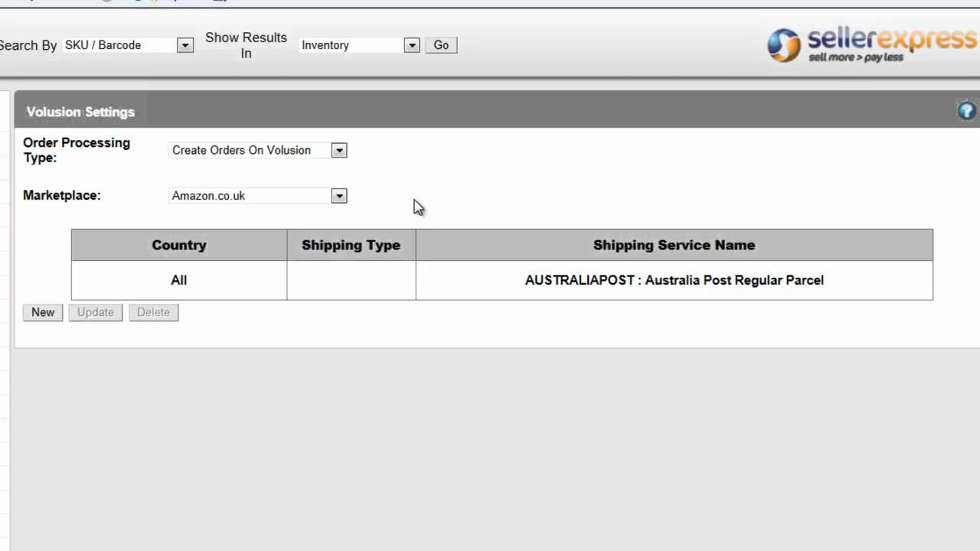This screenshot has height=551, width=980.
Task: Select the Shipping Service Name column header
Action: 675,245
